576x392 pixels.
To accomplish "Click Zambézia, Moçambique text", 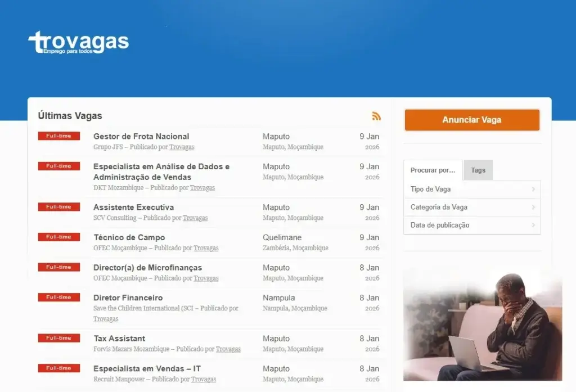I will [295, 248].
